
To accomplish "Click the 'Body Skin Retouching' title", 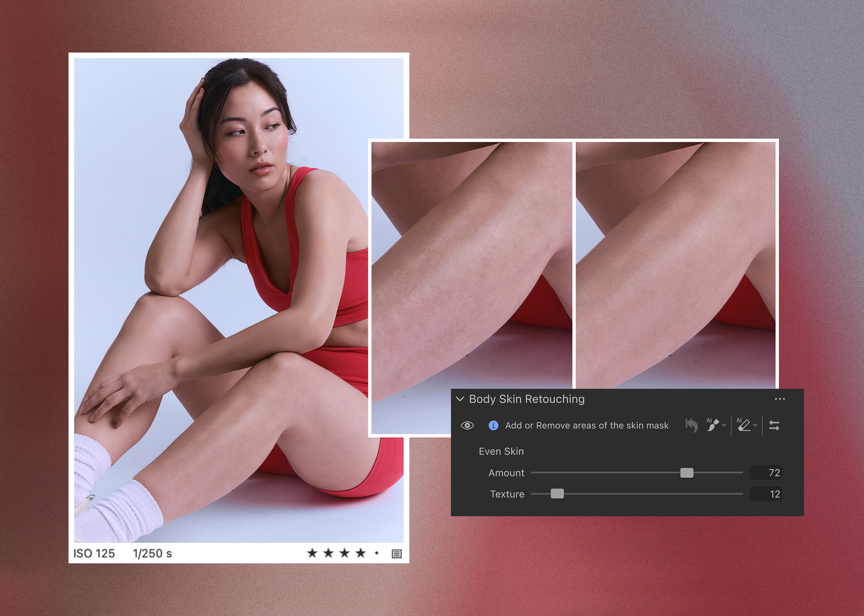I will (x=527, y=399).
